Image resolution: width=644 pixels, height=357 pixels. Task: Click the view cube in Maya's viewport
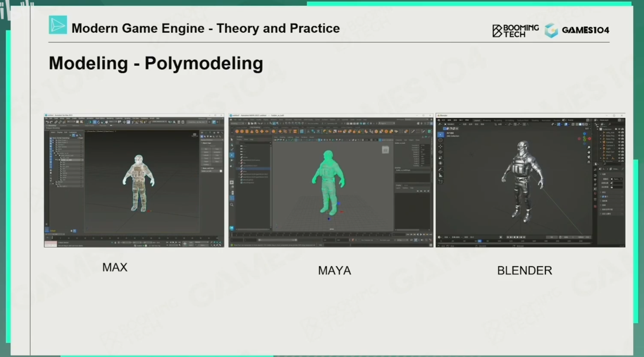(x=385, y=150)
